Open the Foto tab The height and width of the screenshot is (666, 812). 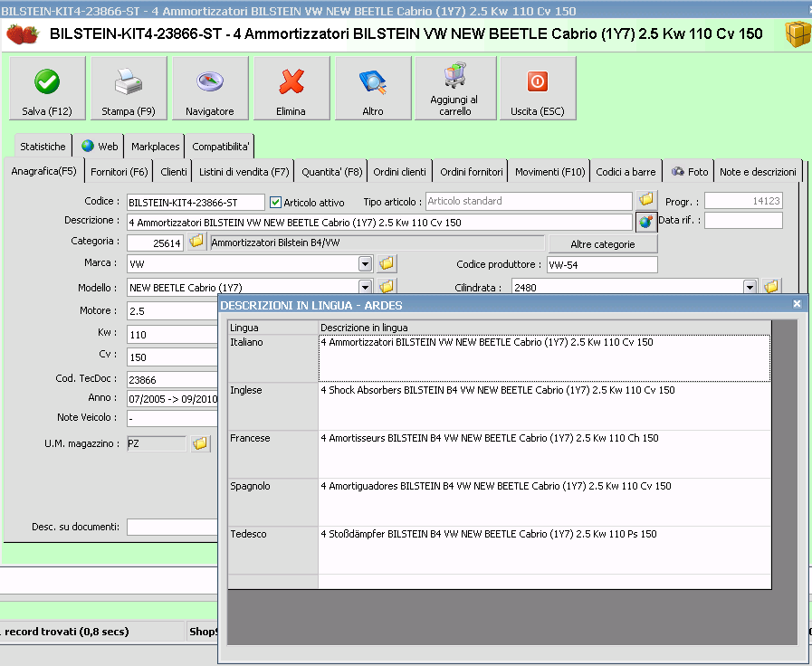pos(689,172)
